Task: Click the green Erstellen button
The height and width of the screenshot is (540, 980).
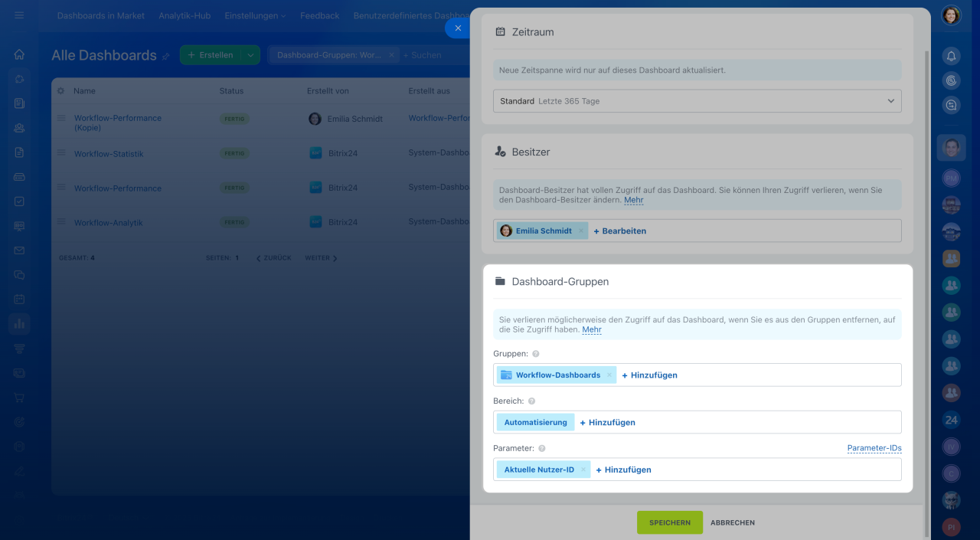Action: coord(211,55)
